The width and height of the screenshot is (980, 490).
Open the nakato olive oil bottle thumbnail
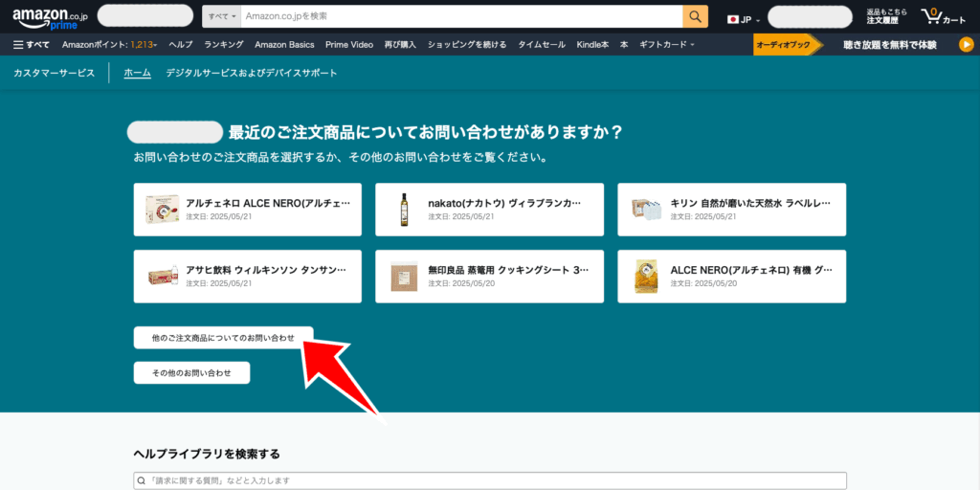coord(404,210)
